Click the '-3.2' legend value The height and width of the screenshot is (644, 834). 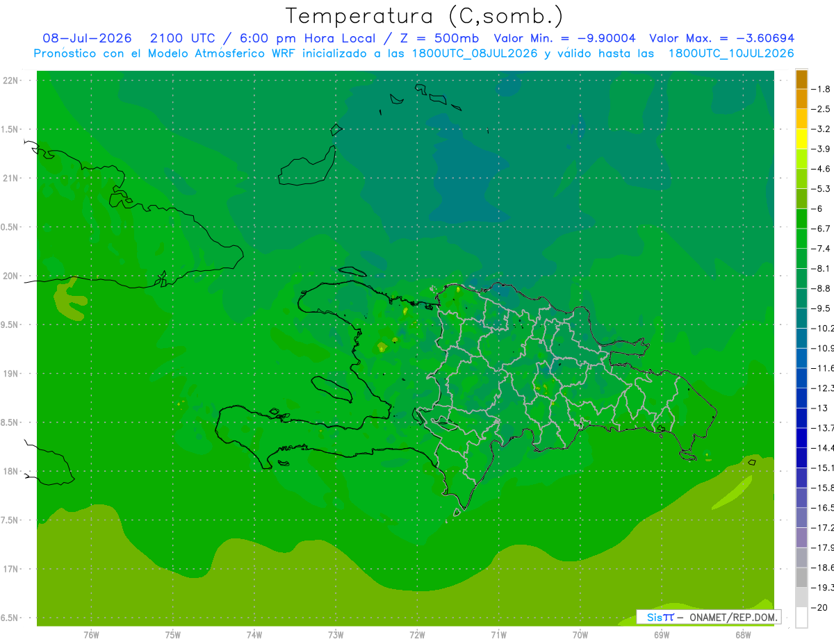pos(821,129)
